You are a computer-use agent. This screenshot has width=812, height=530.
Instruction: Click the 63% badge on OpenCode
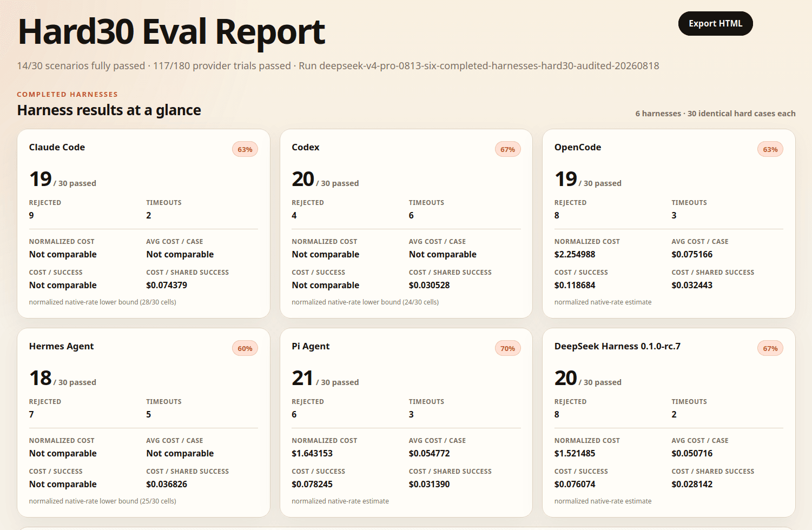pos(770,149)
